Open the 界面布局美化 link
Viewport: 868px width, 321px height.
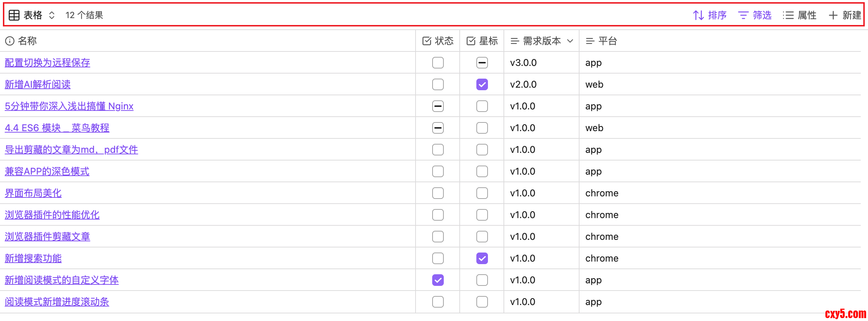(33, 193)
